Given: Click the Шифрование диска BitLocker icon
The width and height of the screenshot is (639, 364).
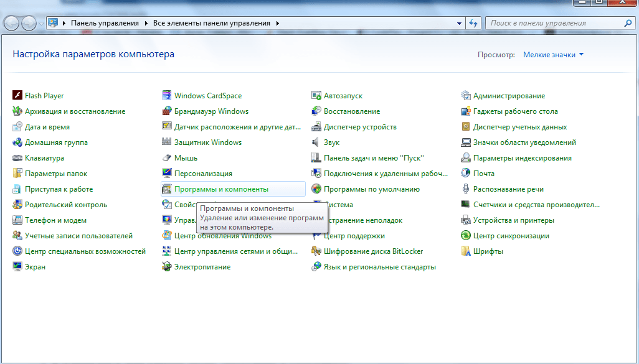Looking at the screenshot, I should coord(316,251).
